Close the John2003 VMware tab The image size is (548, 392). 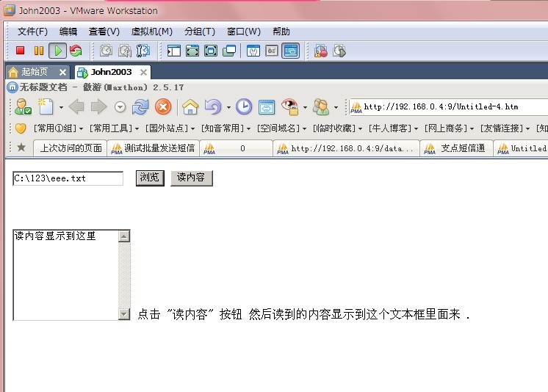coord(143,73)
